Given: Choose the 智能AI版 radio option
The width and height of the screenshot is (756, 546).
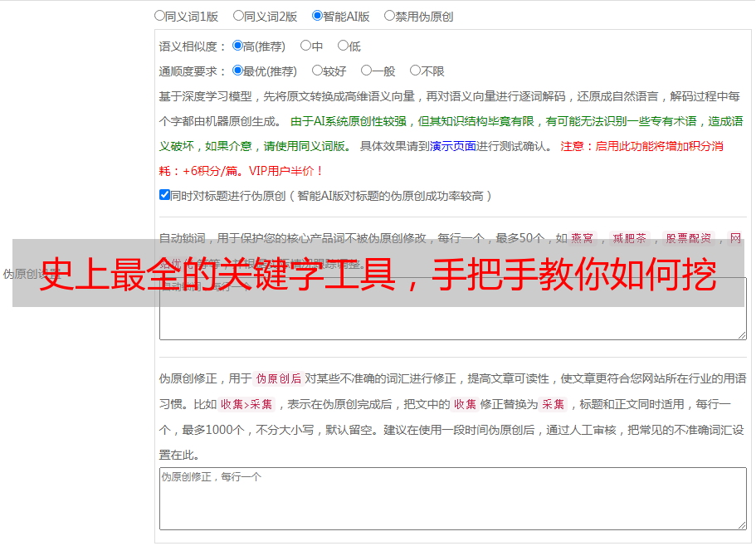Looking at the screenshot, I should (x=317, y=16).
